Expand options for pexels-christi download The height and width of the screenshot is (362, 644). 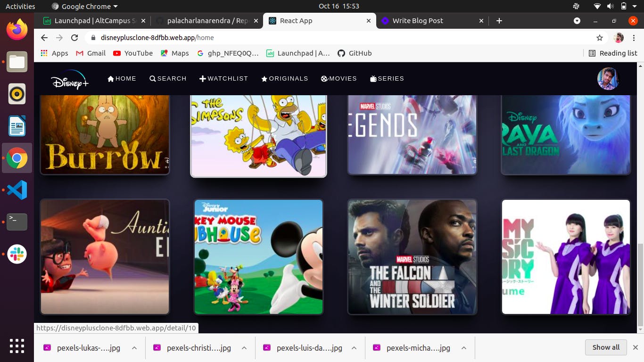(x=244, y=348)
